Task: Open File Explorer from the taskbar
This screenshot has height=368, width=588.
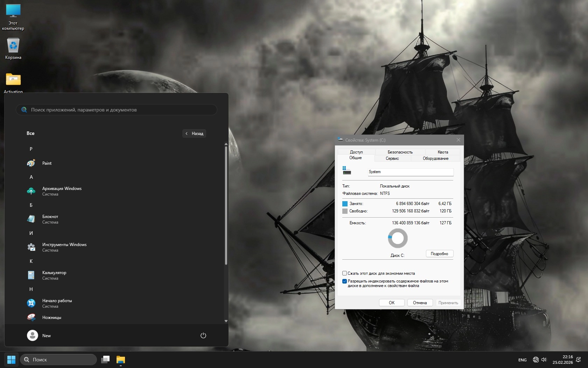Action: [x=121, y=360]
